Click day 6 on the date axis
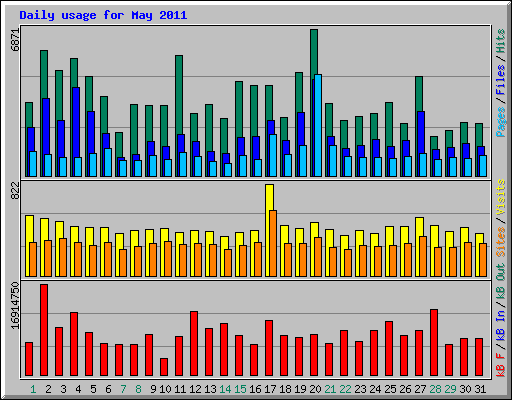Screen dimensions: 512x400 pyautogui.click(x=108, y=389)
